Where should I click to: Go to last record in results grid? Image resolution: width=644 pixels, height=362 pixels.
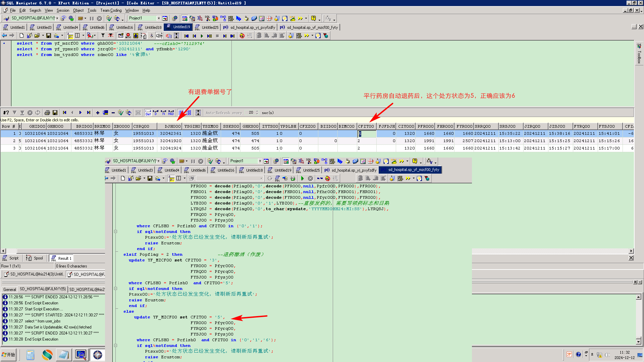(x=89, y=113)
